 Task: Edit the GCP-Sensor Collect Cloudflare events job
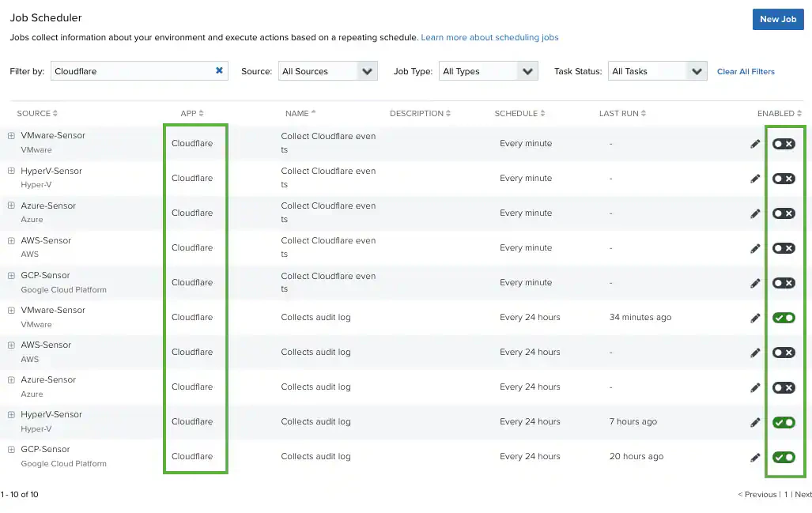click(x=755, y=283)
